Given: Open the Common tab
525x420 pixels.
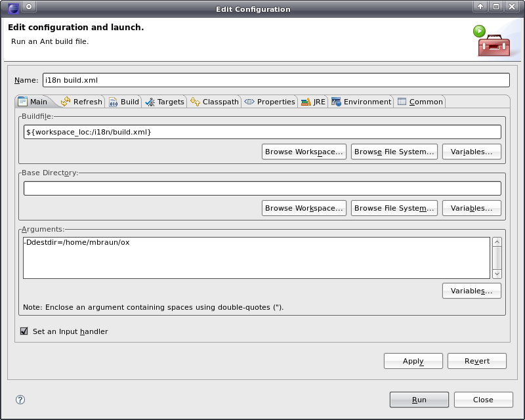Looking at the screenshot, I should [x=420, y=102].
